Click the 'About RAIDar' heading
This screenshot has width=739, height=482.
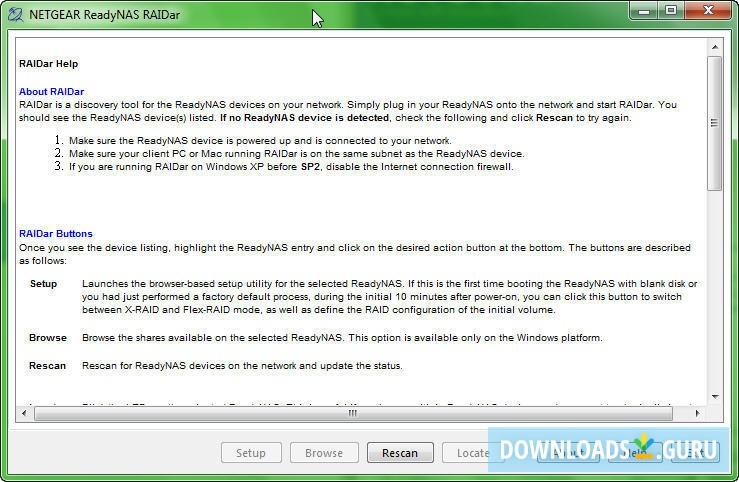point(51,91)
